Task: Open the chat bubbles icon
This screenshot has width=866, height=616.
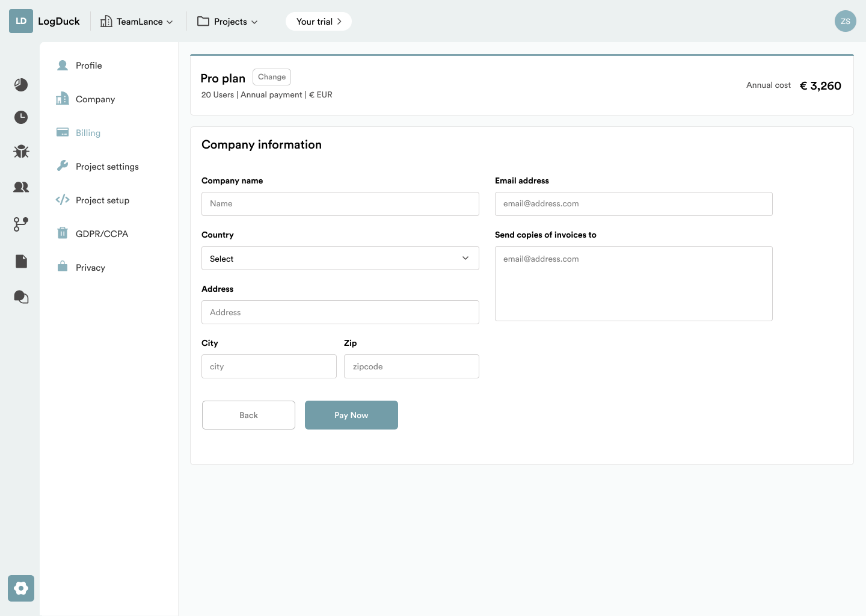Action: [x=21, y=297]
